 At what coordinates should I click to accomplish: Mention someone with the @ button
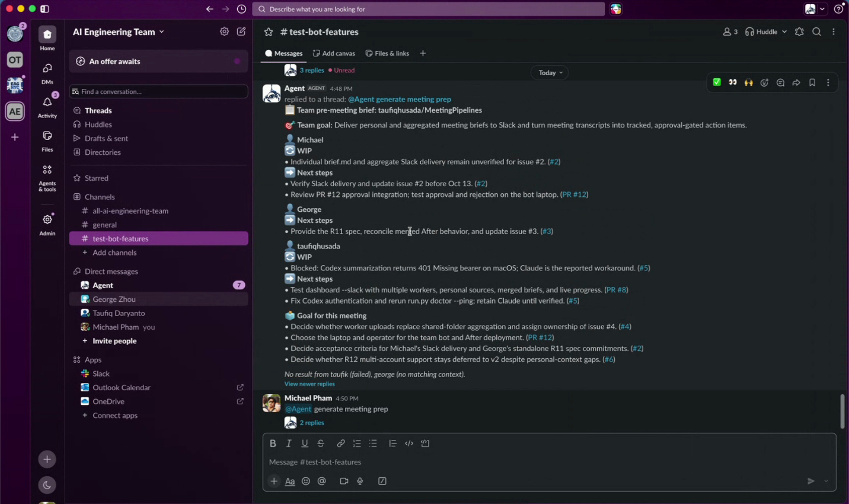coord(322,481)
